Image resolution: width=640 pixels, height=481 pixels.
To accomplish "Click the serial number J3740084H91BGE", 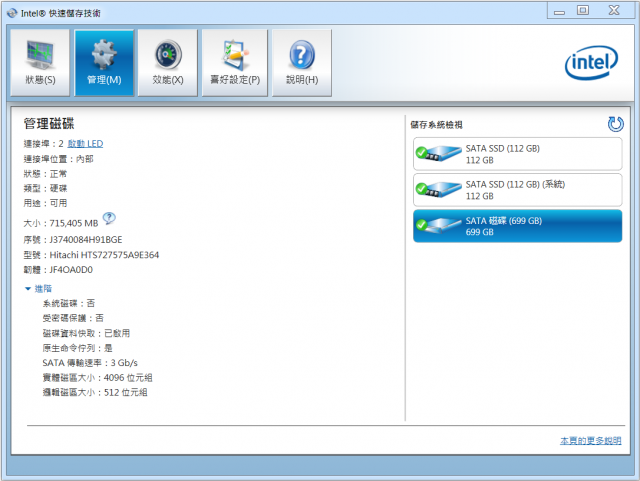I will (86, 240).
